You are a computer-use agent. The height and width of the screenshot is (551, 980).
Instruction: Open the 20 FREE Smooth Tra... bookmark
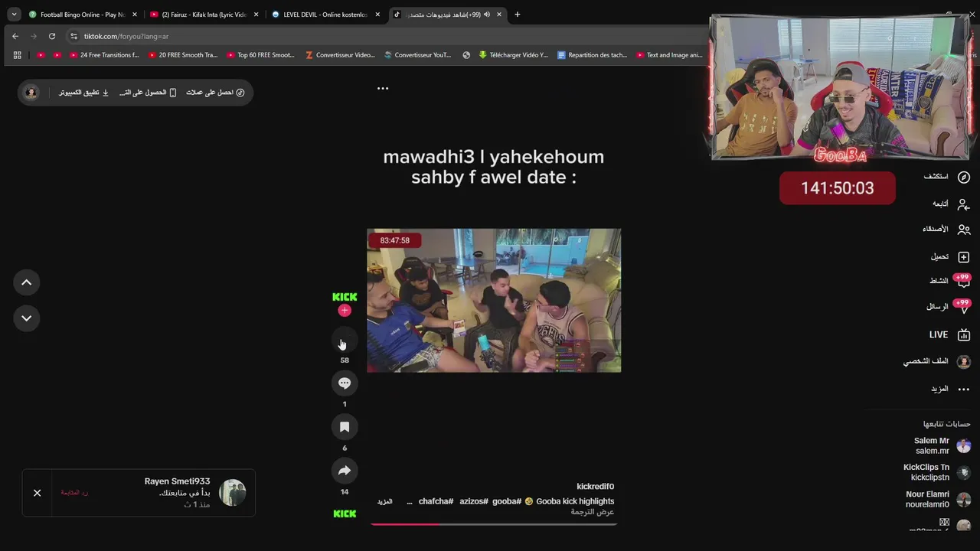pos(183,55)
